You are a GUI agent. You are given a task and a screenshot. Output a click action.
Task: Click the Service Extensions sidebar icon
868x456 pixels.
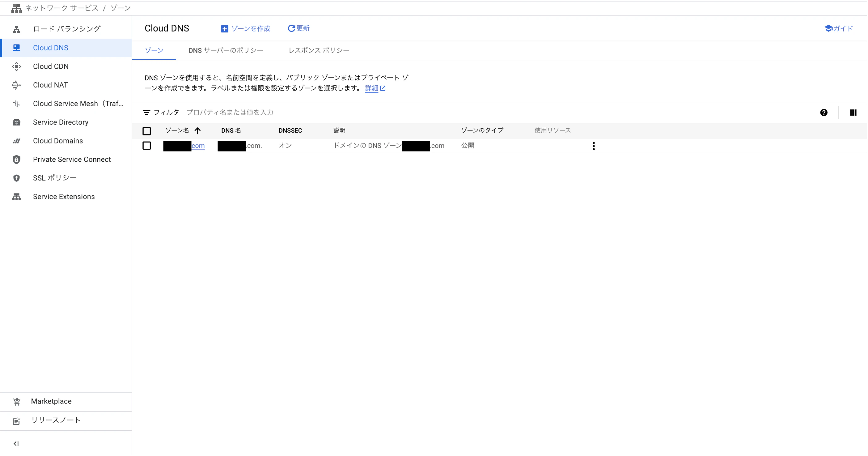16,197
